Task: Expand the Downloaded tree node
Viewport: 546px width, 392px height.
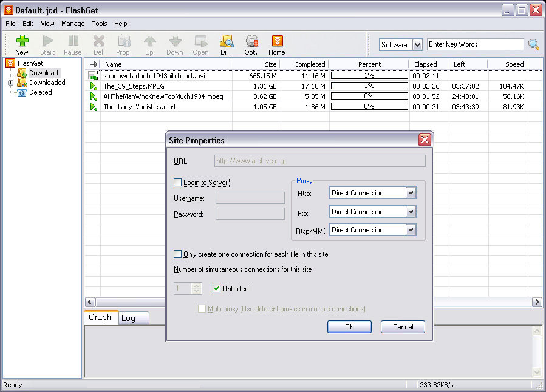Action: click(10, 83)
